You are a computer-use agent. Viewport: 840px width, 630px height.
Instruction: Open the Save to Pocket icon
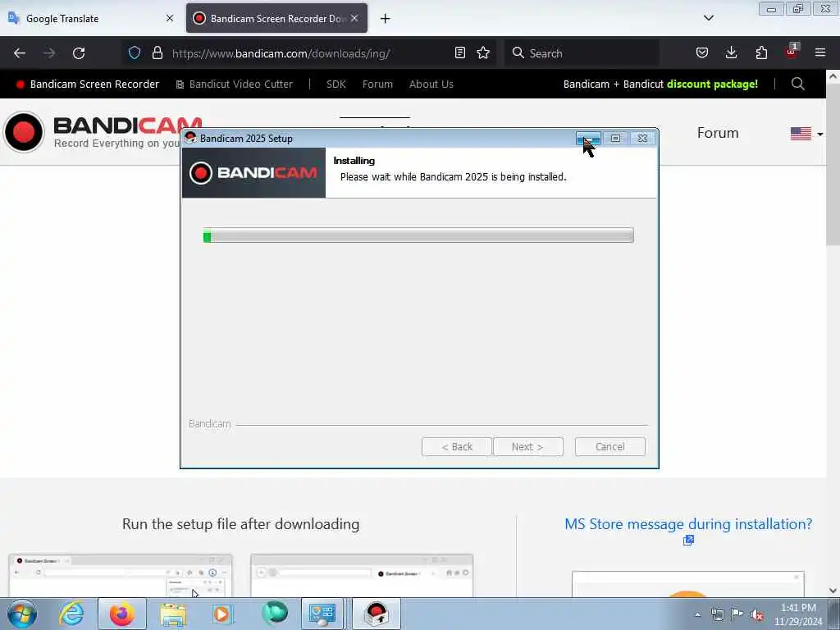(702, 52)
